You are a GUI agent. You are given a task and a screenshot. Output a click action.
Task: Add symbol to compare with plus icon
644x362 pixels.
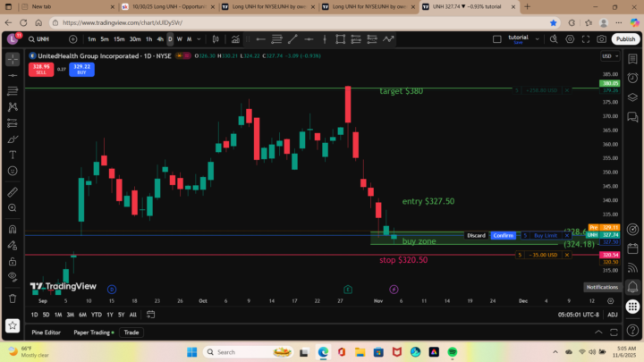pos(73,39)
